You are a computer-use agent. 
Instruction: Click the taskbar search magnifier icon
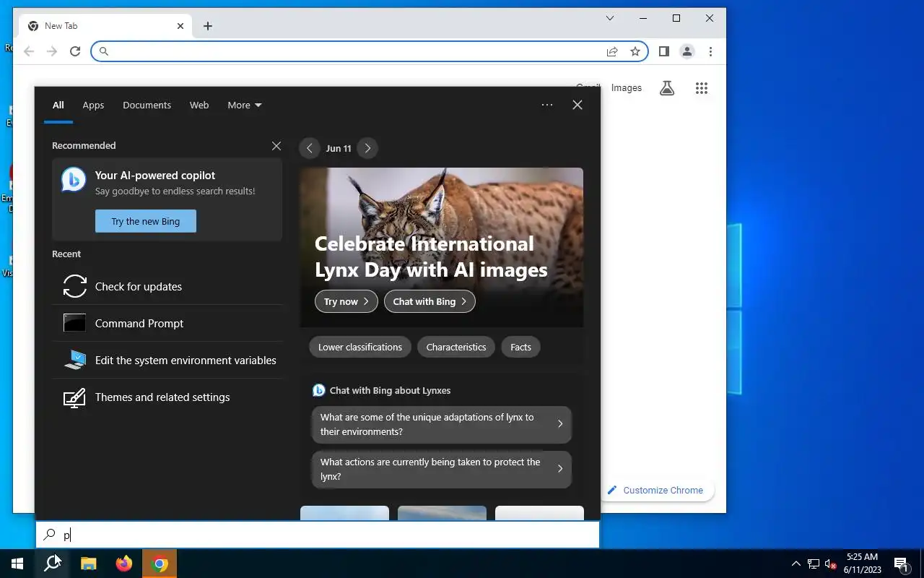point(52,564)
